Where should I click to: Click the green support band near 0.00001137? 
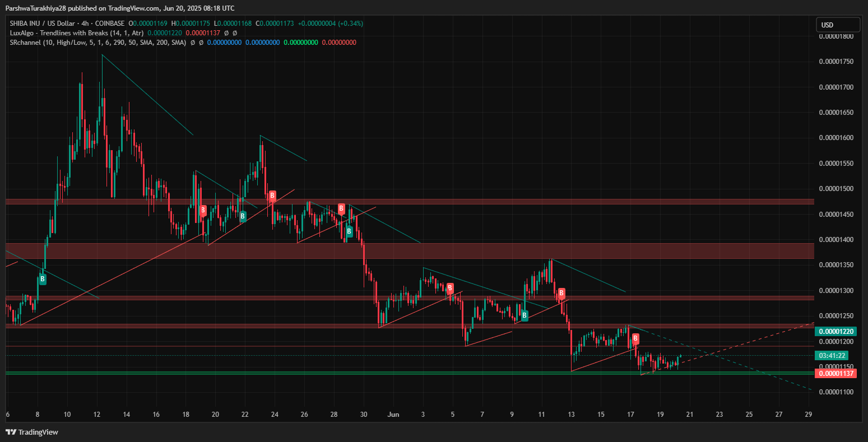tap(392, 373)
